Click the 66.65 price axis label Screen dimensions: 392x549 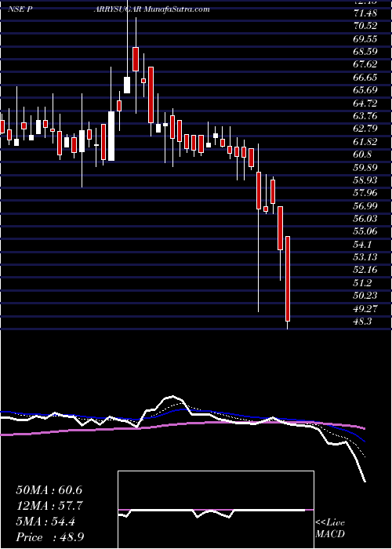(365, 78)
